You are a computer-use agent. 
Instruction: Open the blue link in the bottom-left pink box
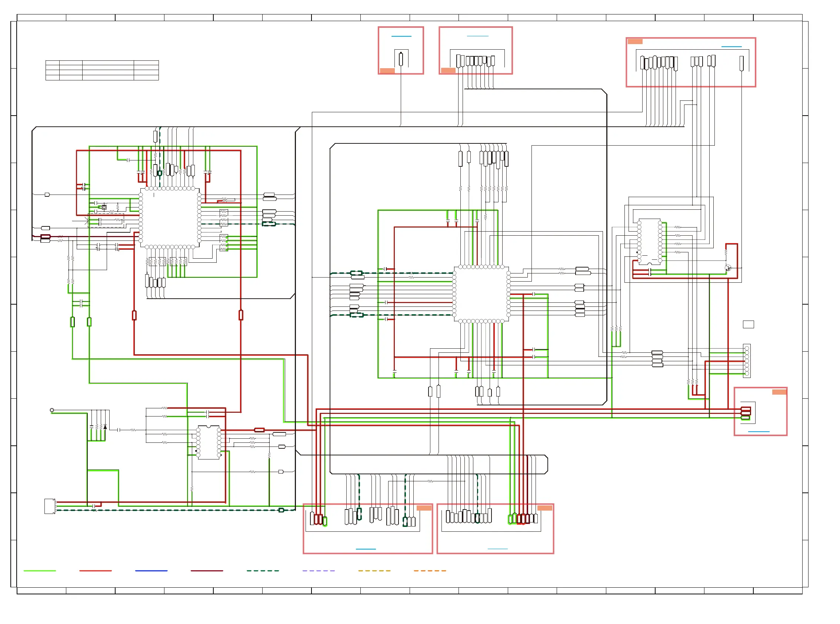[366, 549]
